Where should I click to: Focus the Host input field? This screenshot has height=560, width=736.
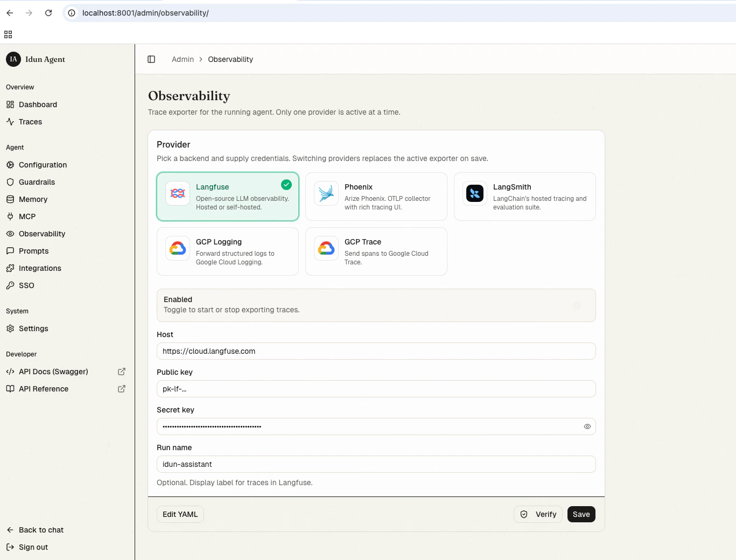click(376, 351)
